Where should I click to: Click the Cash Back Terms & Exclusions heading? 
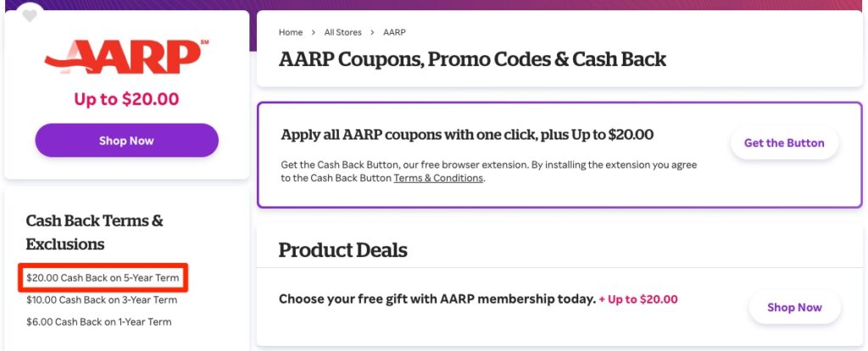[95, 232]
